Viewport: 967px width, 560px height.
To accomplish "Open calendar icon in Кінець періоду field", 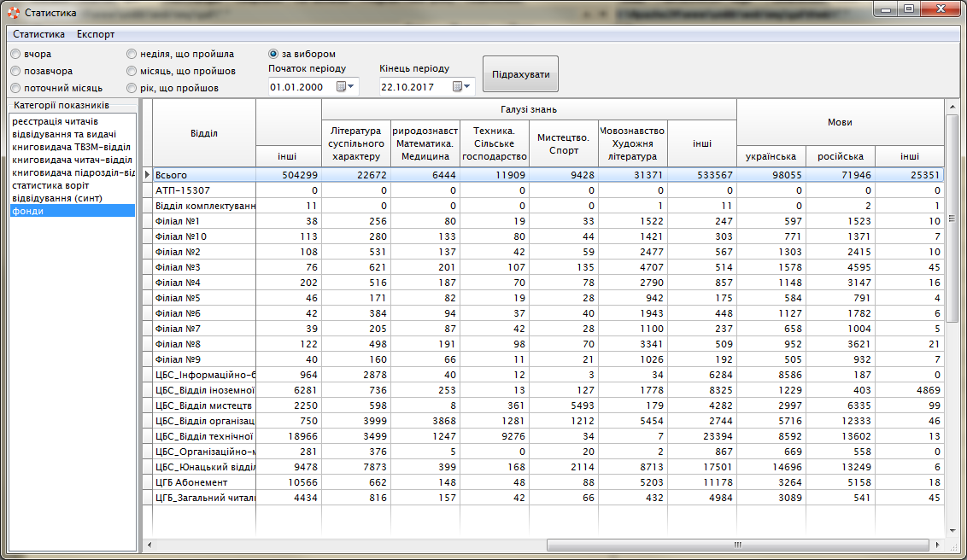I will [458, 87].
